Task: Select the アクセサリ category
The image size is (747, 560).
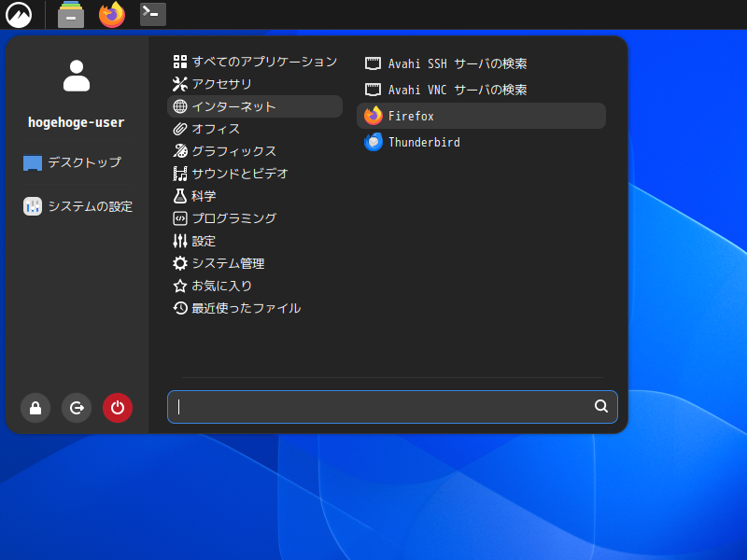Action: 255,84
